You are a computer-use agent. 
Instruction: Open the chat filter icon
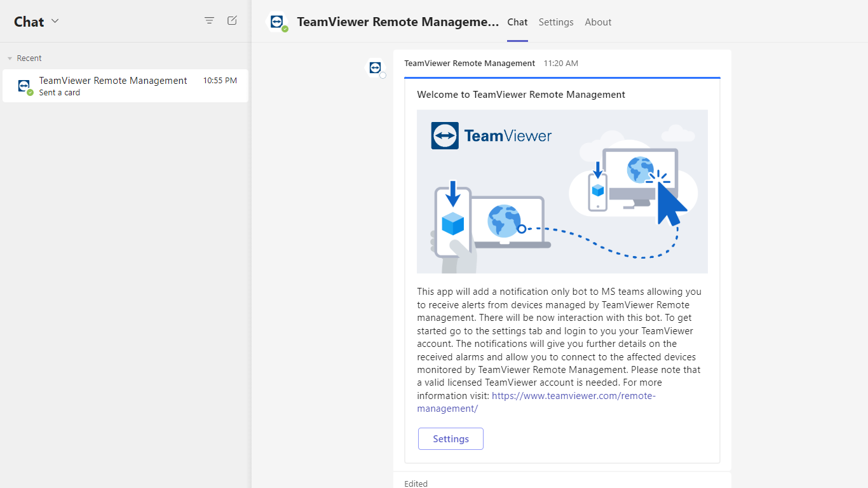coord(209,21)
